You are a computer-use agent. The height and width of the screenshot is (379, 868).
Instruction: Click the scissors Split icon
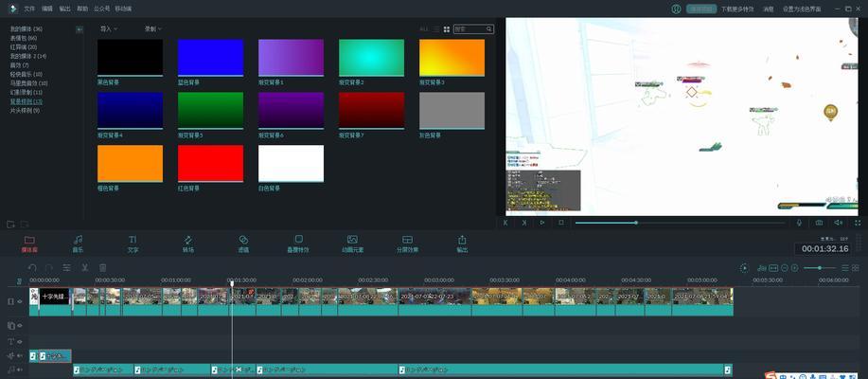[x=84, y=267]
